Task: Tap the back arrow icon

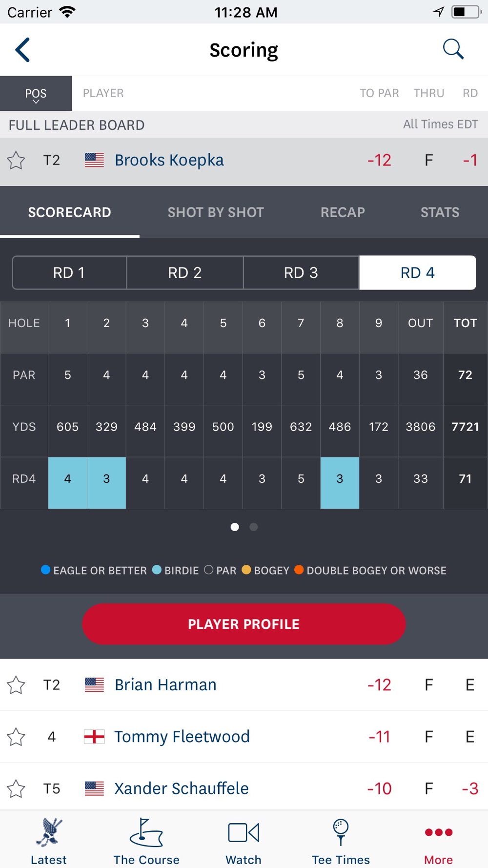Action: pyautogui.click(x=22, y=50)
